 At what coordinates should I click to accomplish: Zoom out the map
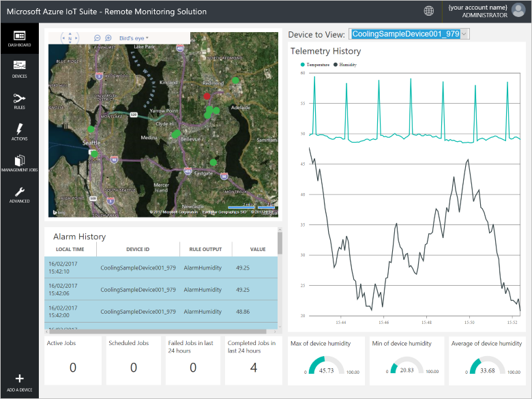pos(98,38)
